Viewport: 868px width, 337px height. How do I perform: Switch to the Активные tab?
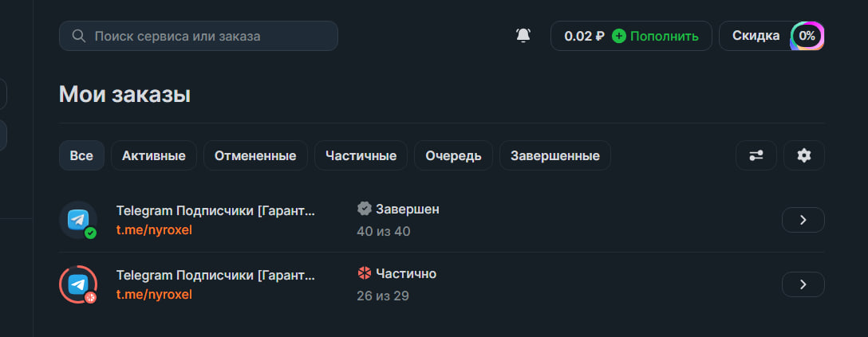154,155
